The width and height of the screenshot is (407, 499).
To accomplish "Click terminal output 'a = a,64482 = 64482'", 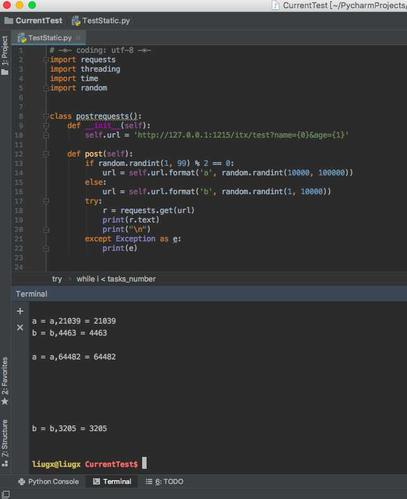I will coord(74,357).
